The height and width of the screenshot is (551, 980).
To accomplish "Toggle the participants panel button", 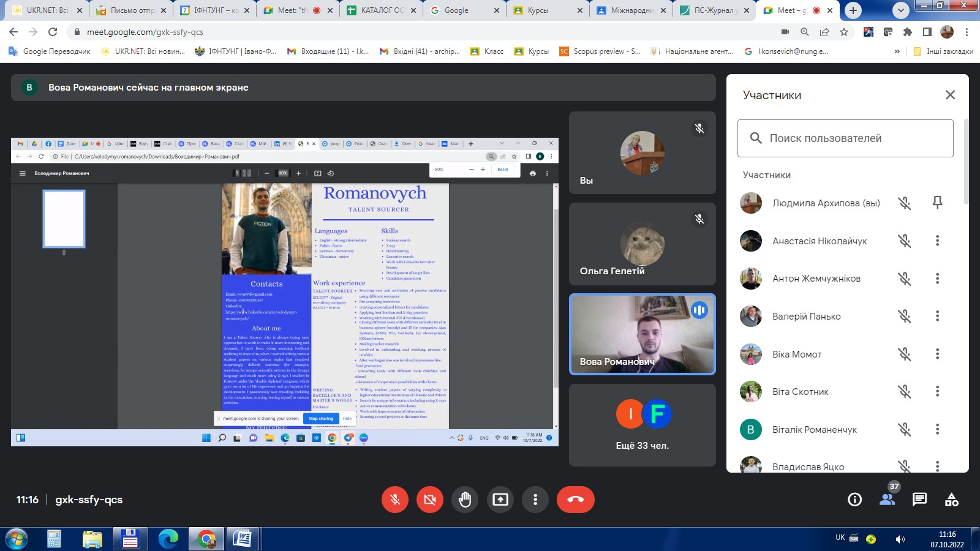I will (887, 500).
